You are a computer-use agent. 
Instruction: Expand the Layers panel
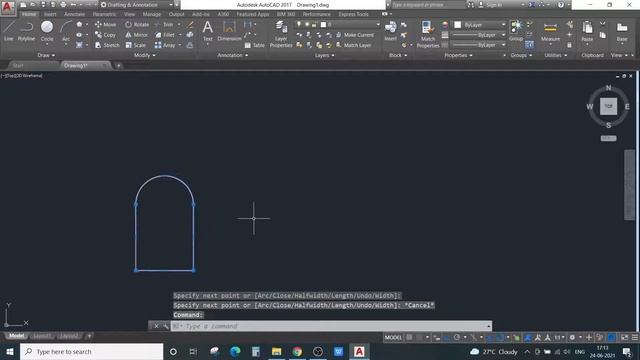point(324,55)
